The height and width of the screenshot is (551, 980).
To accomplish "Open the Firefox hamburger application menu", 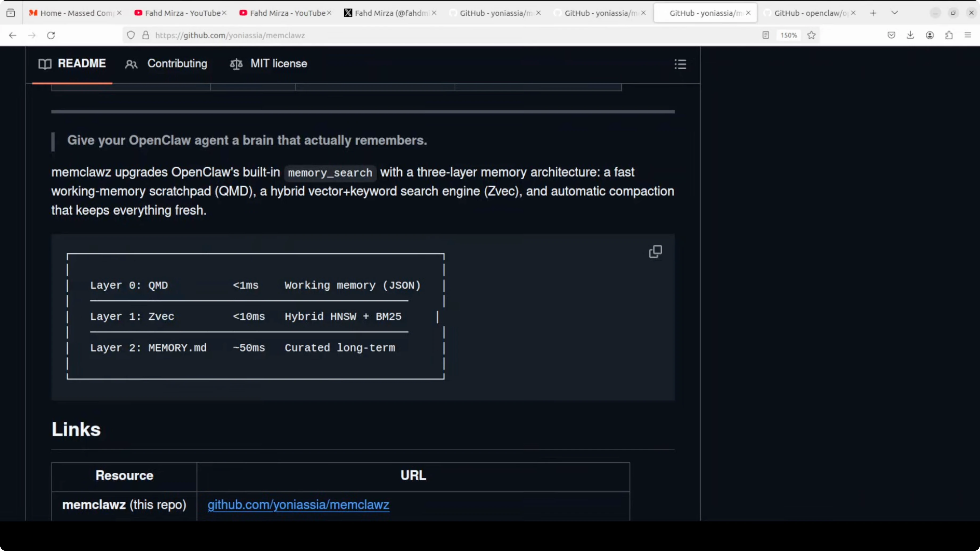I will (968, 35).
